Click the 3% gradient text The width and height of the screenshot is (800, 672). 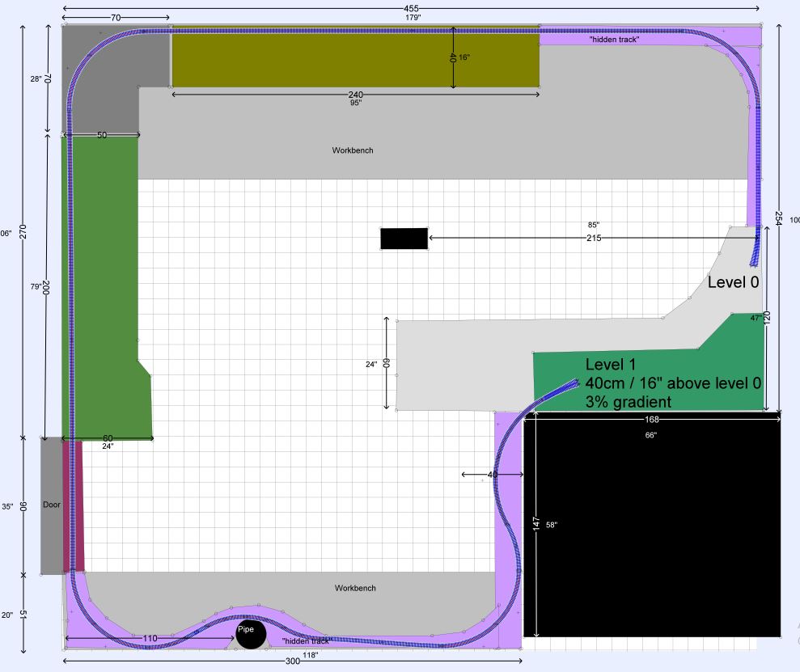tap(629, 401)
